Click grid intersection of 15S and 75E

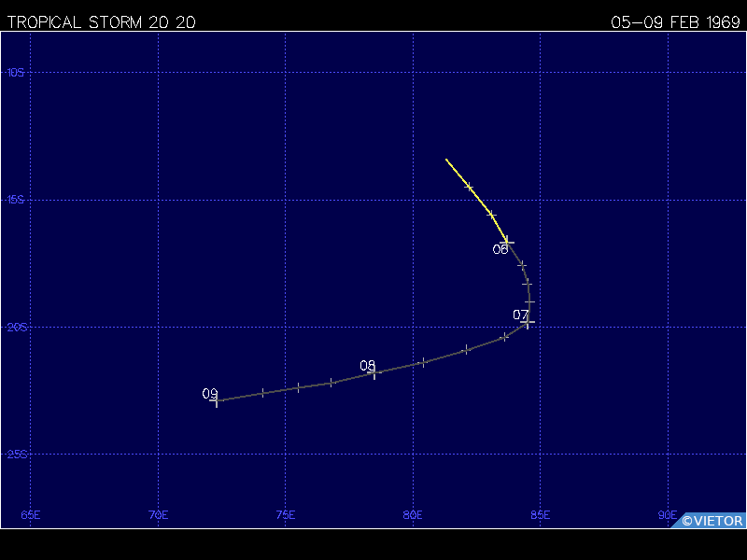click(x=286, y=200)
